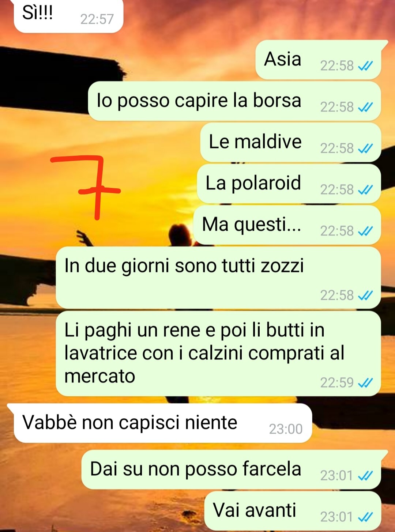Image resolution: width=395 pixels, height=532 pixels.
Task: Tap the 23:00 timestamp on received message
Action: click(x=286, y=429)
